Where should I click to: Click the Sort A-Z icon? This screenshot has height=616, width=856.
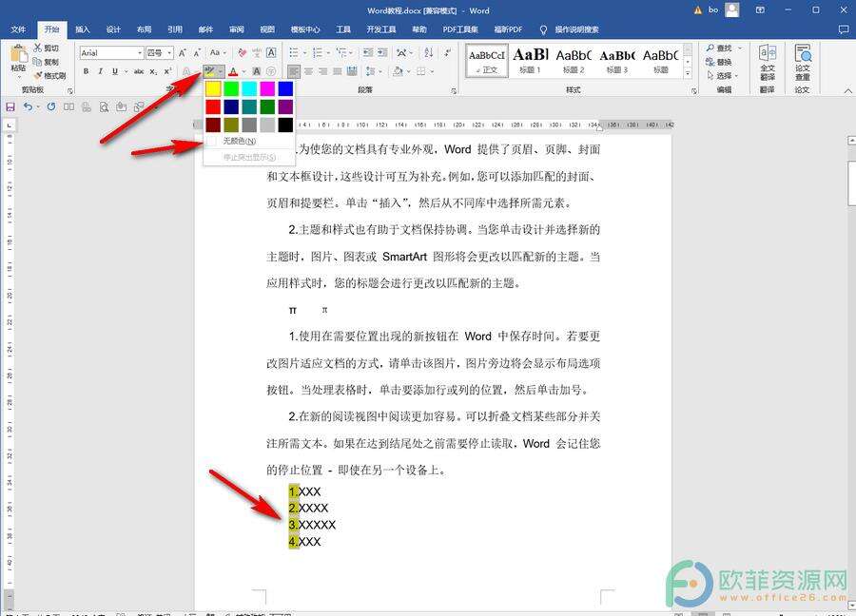pyautogui.click(x=429, y=53)
